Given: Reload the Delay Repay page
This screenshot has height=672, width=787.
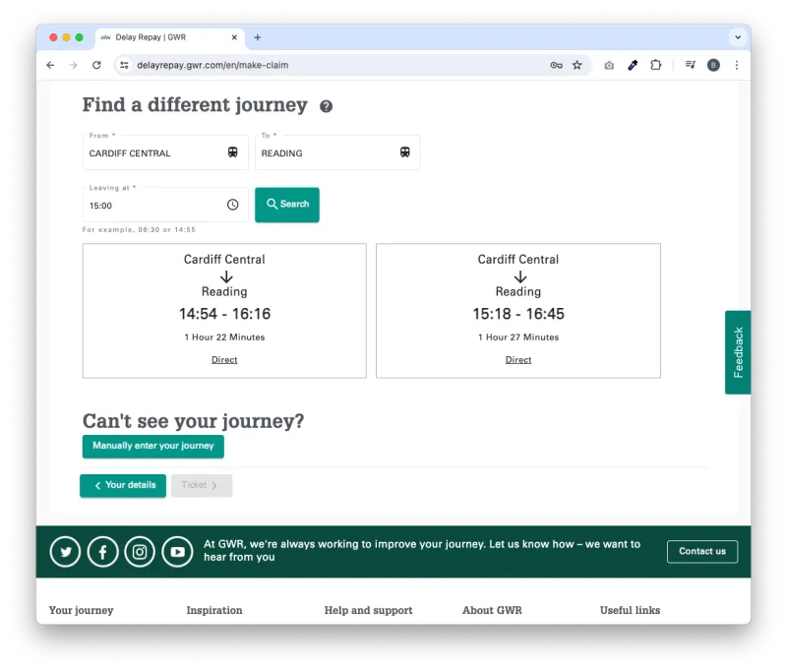Looking at the screenshot, I should [x=96, y=65].
